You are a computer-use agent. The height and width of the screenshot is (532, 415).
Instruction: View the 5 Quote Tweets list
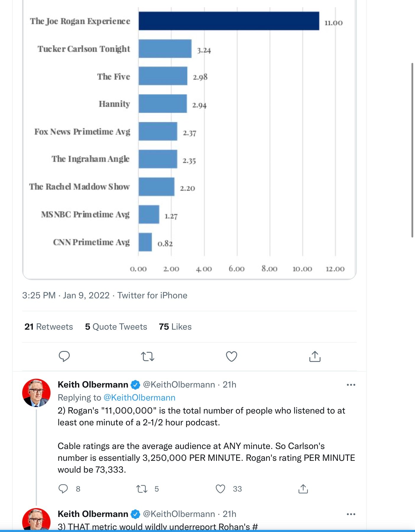116,327
